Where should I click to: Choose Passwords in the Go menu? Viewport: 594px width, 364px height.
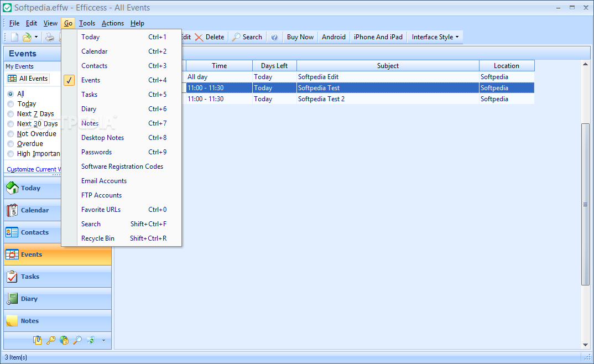coord(122,152)
